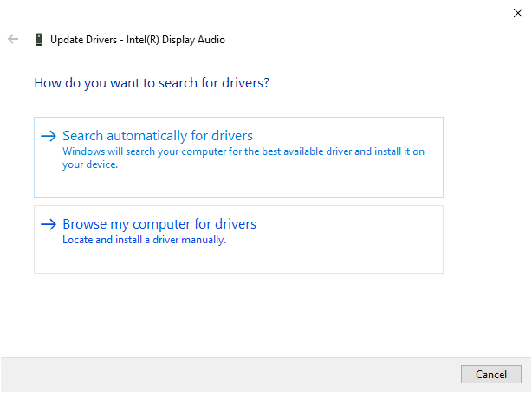Click the arrow icon beside Search automatically
This screenshot has height=393, width=532.
(x=49, y=136)
